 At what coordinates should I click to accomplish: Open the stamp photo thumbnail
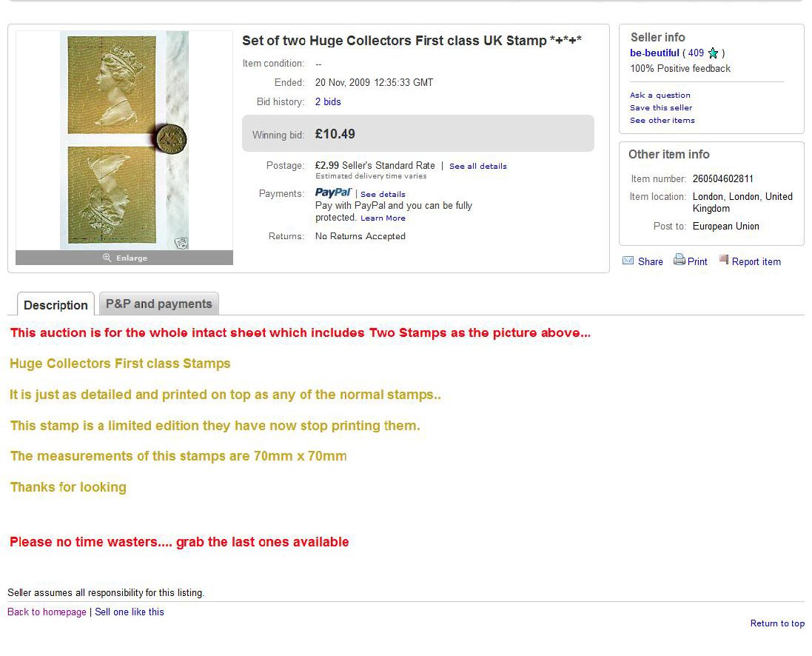point(124,141)
